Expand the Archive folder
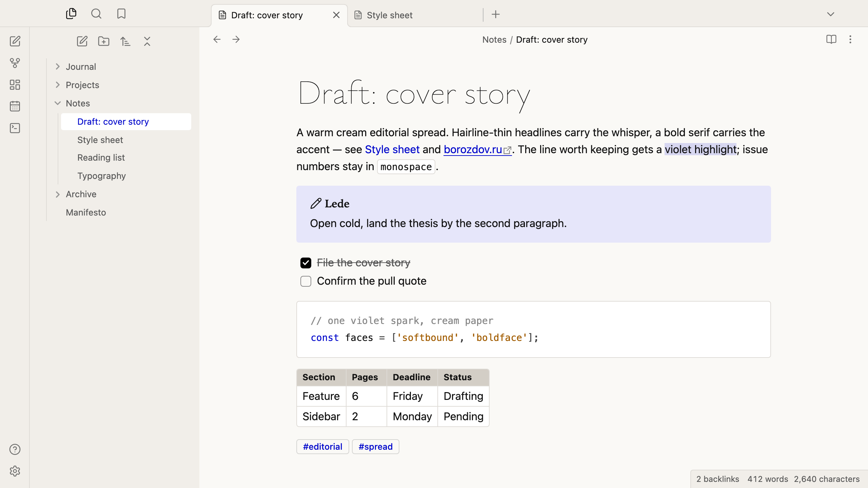The image size is (868, 488). 58,194
